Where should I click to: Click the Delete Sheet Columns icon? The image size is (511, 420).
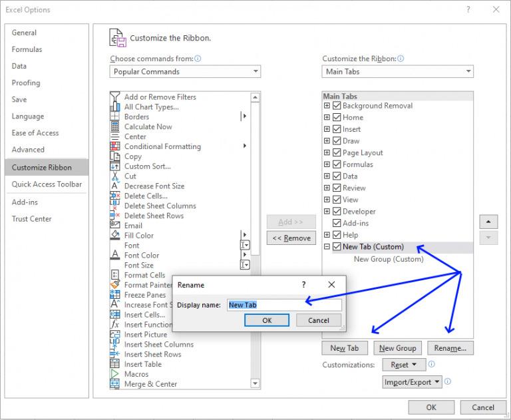pos(114,206)
